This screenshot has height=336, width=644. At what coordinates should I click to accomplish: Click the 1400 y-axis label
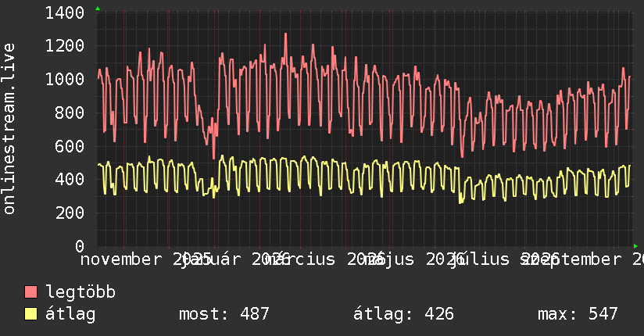click(65, 13)
